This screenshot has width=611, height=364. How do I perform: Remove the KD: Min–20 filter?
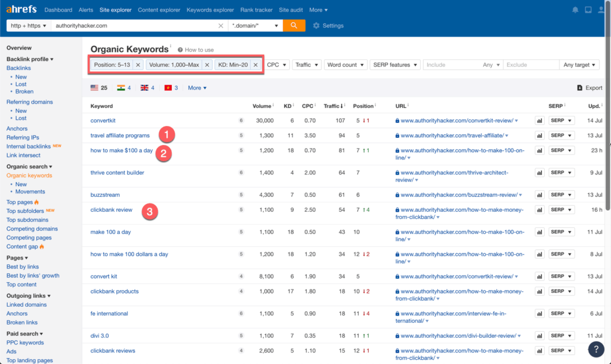coord(255,65)
